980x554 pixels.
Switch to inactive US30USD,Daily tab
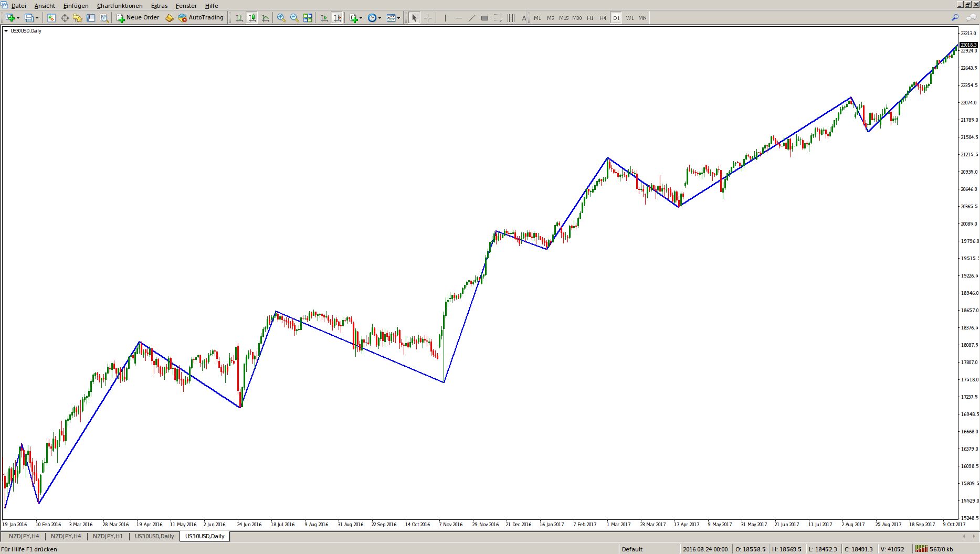(154, 536)
